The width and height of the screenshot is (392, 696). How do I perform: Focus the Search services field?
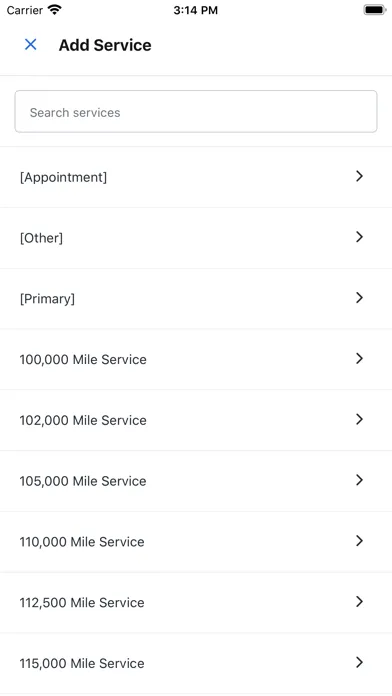(x=196, y=112)
